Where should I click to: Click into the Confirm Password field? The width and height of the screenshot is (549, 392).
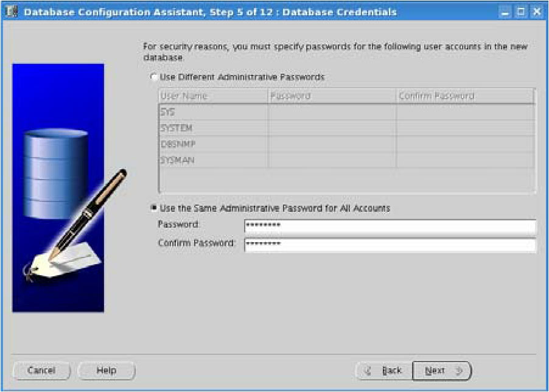(x=390, y=245)
